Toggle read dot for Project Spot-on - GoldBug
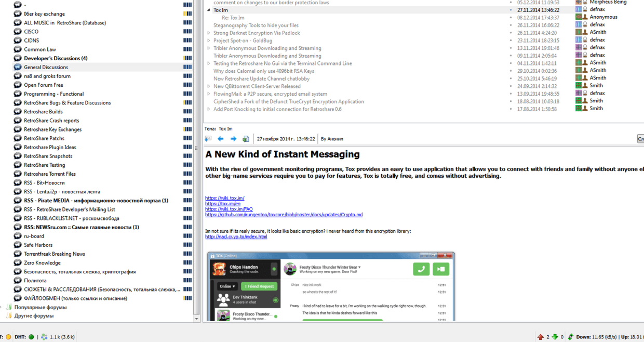This screenshot has width=644, height=342. pyautogui.click(x=511, y=41)
